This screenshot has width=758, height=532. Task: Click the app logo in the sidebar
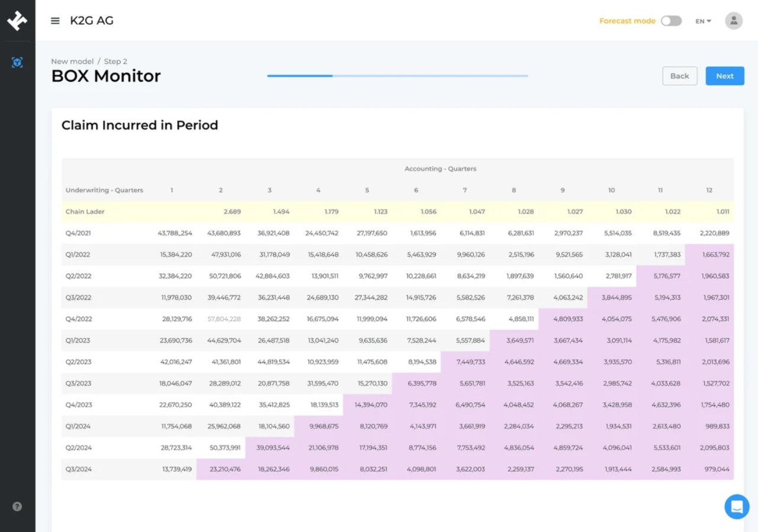(x=17, y=21)
